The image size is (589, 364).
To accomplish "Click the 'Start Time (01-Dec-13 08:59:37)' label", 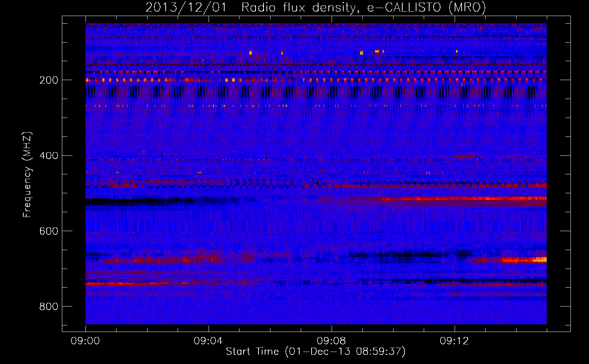I will (x=316, y=352).
